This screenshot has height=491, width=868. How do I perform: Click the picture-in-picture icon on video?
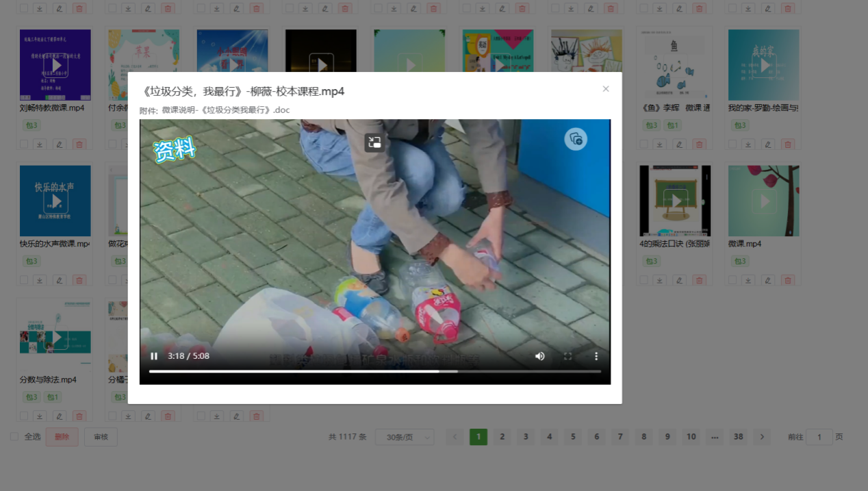tap(374, 142)
